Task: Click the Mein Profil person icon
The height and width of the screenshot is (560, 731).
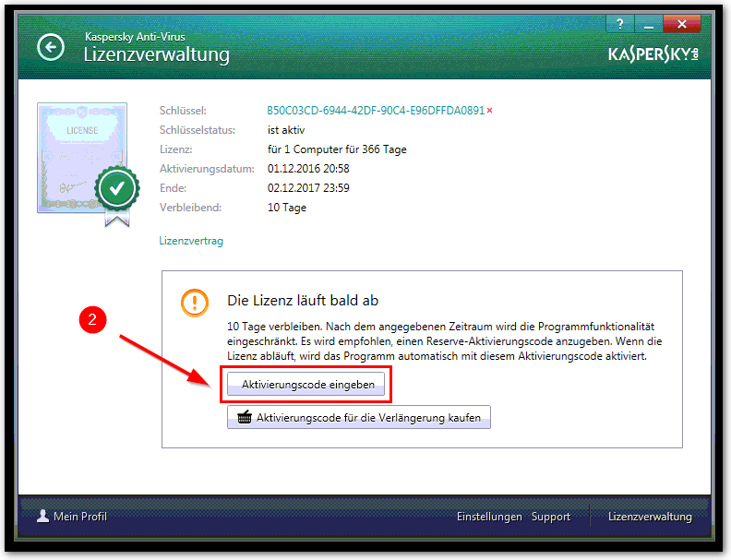Action: (42, 516)
